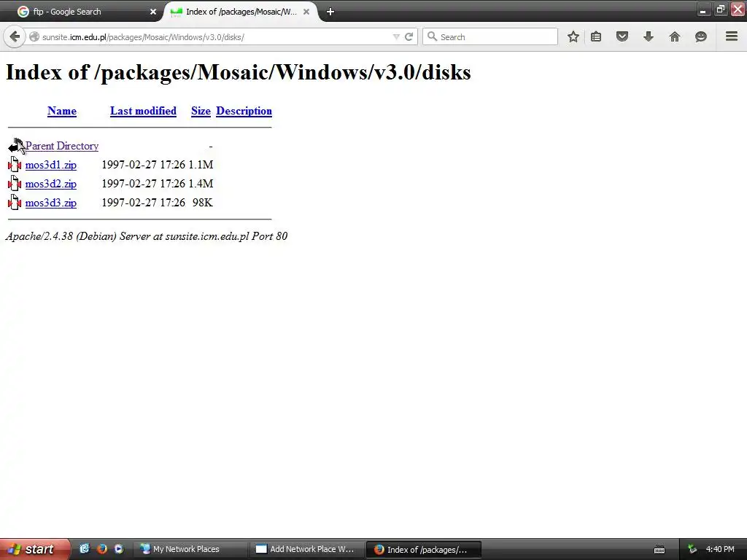Launch Firefox from quick launch
The image size is (747, 560).
(101, 548)
